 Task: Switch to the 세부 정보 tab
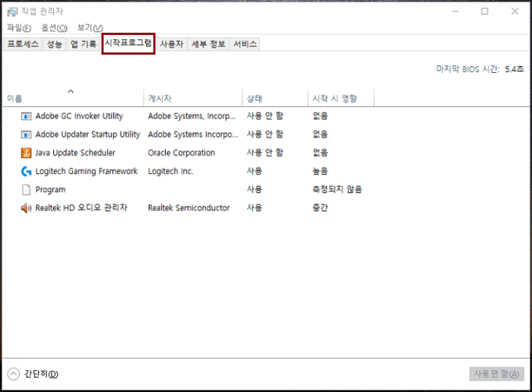click(x=208, y=44)
